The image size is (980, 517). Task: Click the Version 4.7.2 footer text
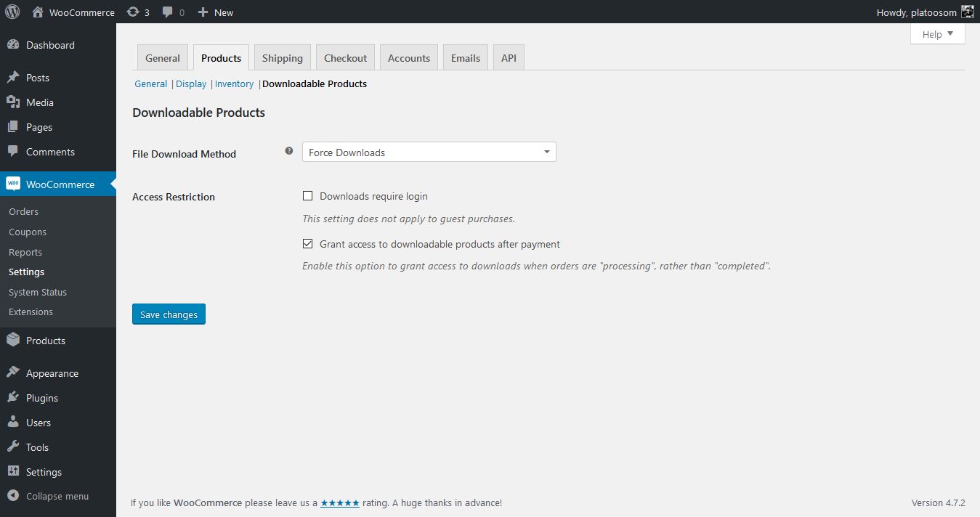939,502
